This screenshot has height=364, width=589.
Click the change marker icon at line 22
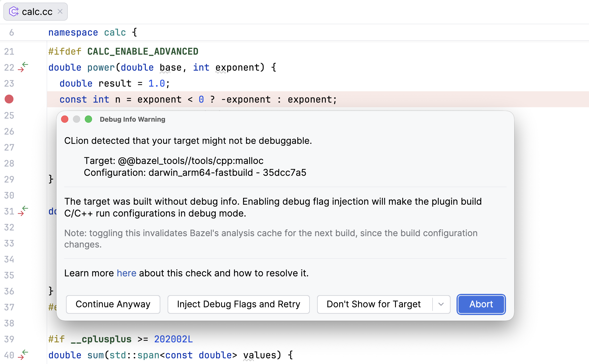[23, 67]
